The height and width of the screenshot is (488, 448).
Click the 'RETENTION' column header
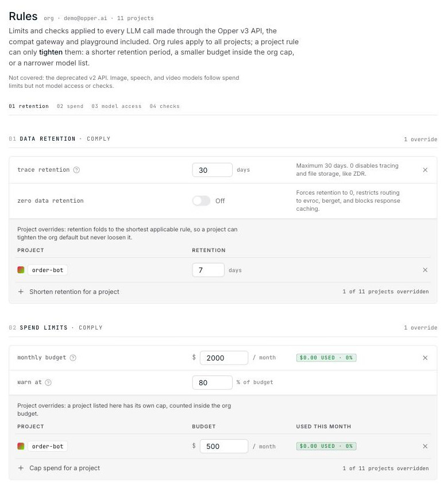pyautogui.click(x=208, y=250)
